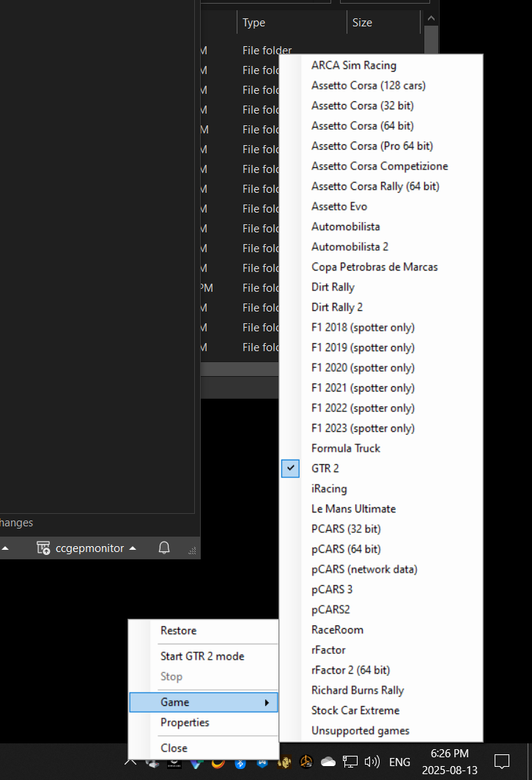Image resolution: width=532 pixels, height=780 pixels.
Task: Click the orange swirl tray icon
Action: (x=218, y=763)
